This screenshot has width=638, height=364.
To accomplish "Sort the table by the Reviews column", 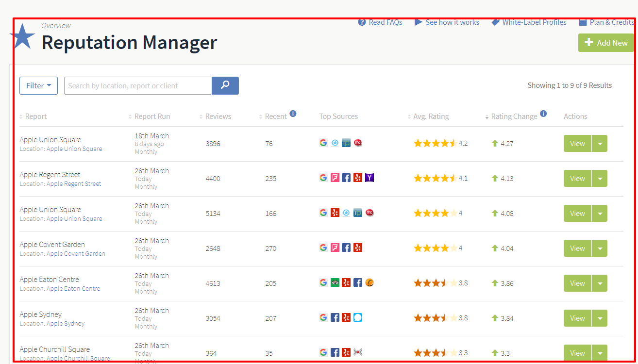I will [218, 116].
